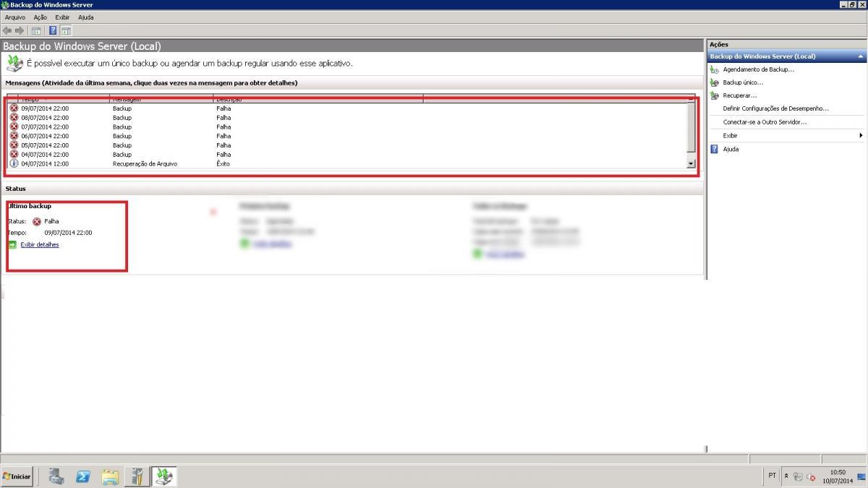
Task: Click info icon of 04/07/2014 12:00 row
Action: coord(14,163)
